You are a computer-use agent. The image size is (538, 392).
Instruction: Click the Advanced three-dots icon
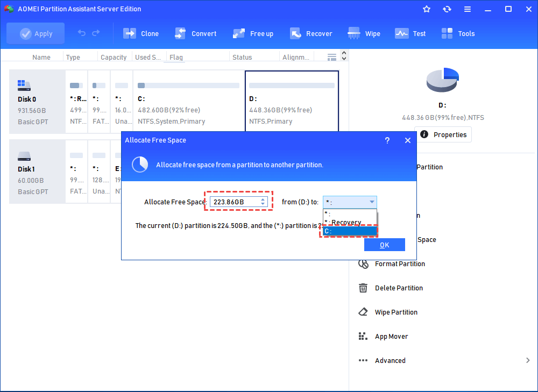[x=363, y=360]
